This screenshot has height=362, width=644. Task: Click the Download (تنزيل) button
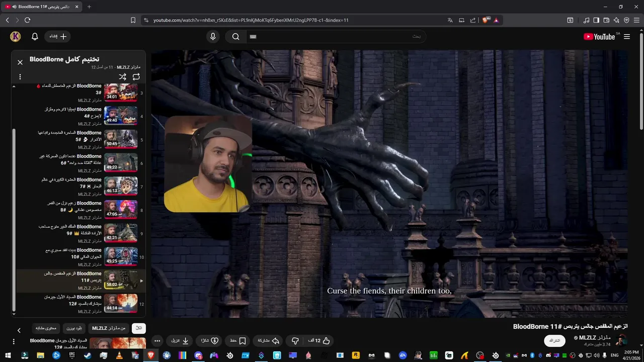coord(180,341)
